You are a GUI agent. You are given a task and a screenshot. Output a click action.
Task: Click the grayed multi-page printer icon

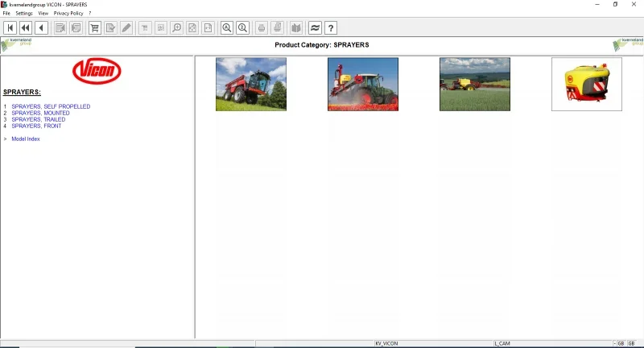pyautogui.click(x=278, y=28)
